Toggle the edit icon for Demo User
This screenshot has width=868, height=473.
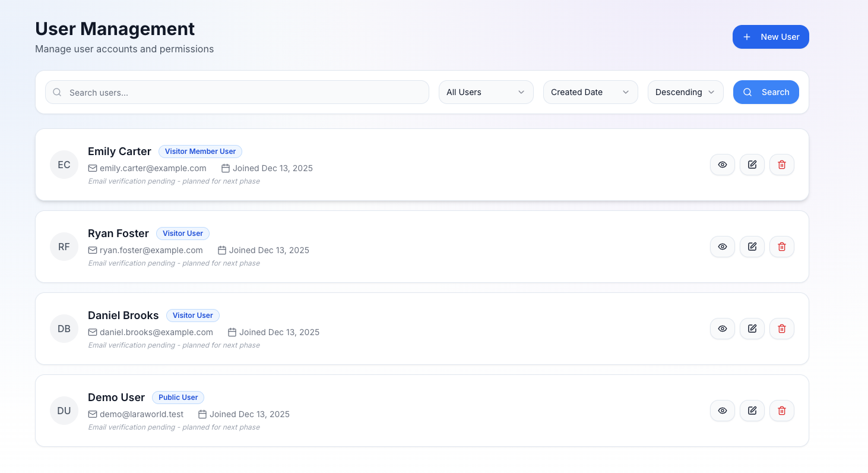tap(752, 411)
